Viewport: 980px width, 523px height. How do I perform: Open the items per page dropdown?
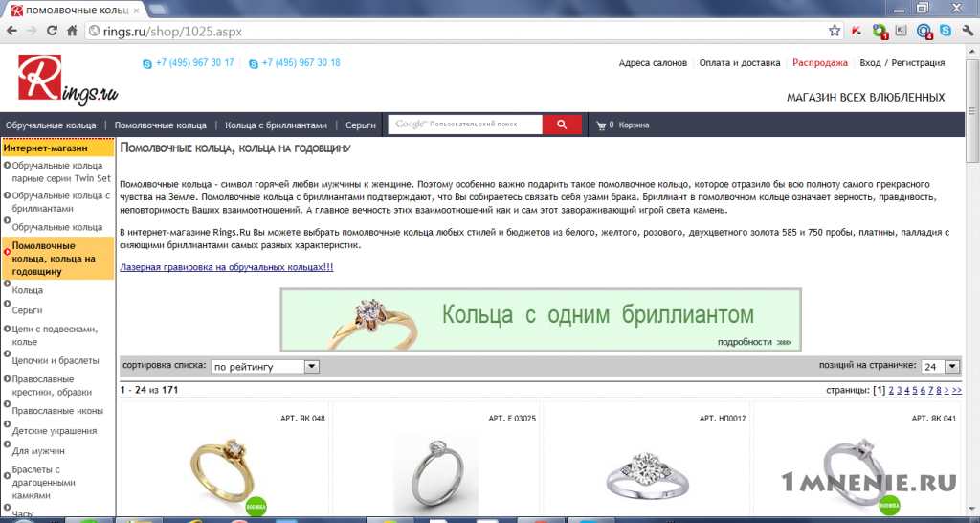point(941,366)
